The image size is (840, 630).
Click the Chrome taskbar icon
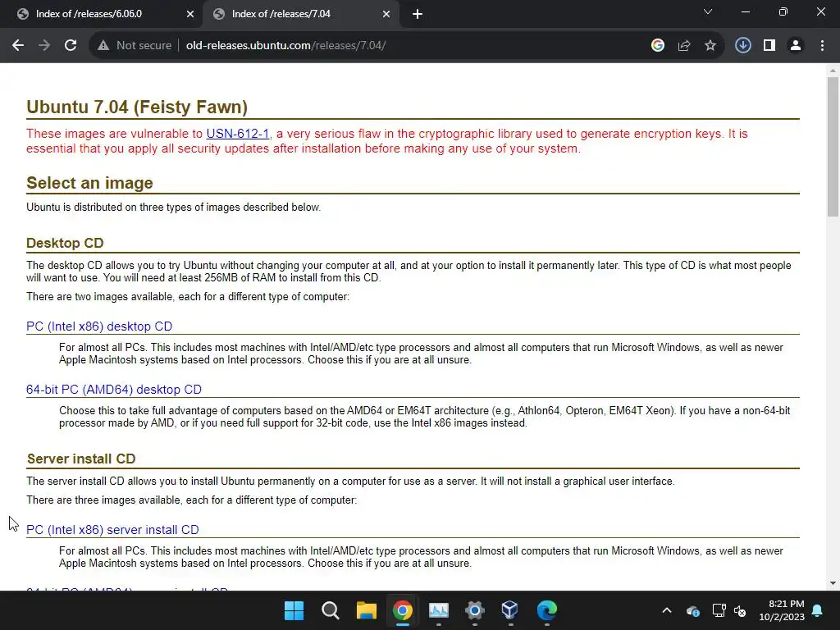point(402,610)
